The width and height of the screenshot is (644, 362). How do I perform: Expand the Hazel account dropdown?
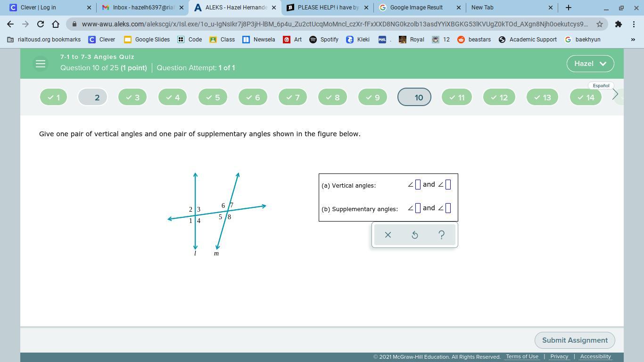[590, 64]
